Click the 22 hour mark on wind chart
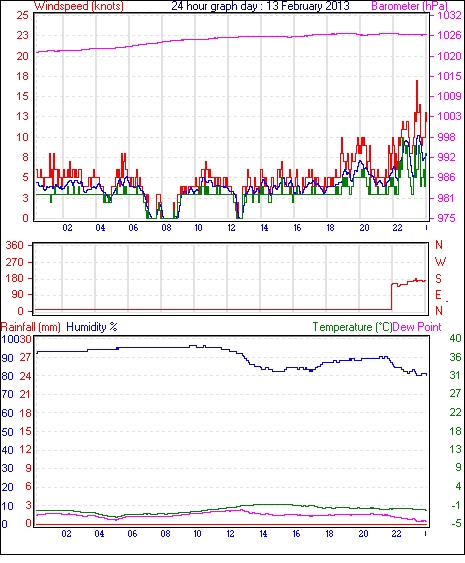This screenshot has height=563, width=465. tap(397, 228)
